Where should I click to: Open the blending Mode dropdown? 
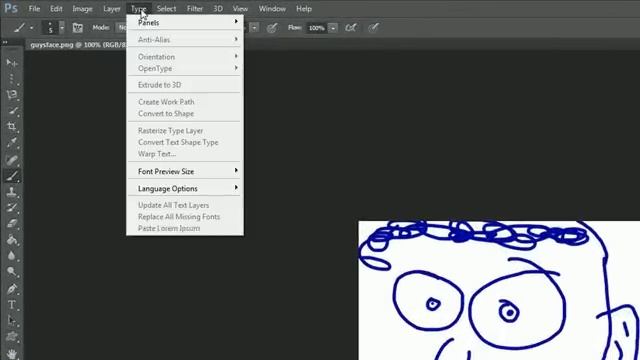click(122, 28)
